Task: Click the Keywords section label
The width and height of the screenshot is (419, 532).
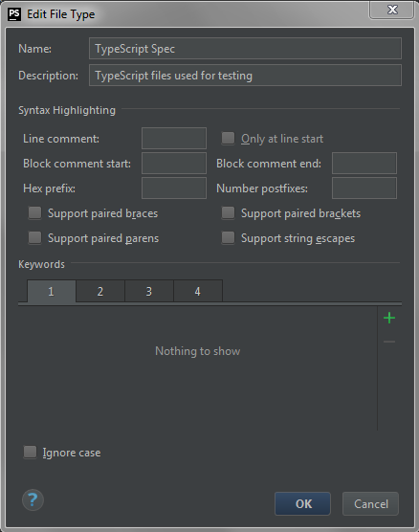Action: (x=41, y=264)
